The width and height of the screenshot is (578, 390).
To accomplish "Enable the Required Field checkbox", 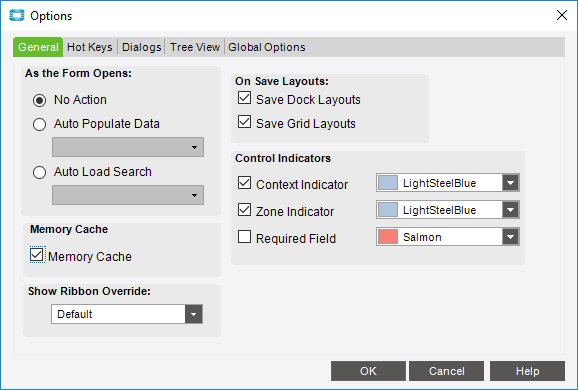I will point(244,237).
